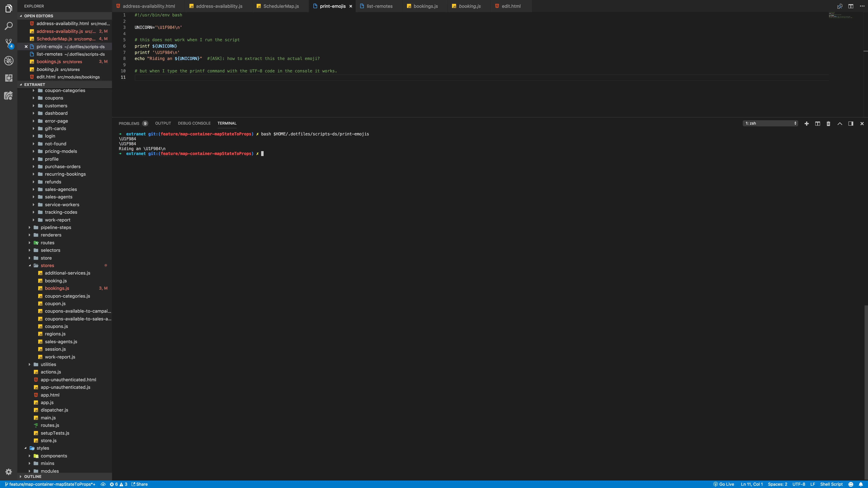Open the Debug Console panel tab

[x=194, y=123]
